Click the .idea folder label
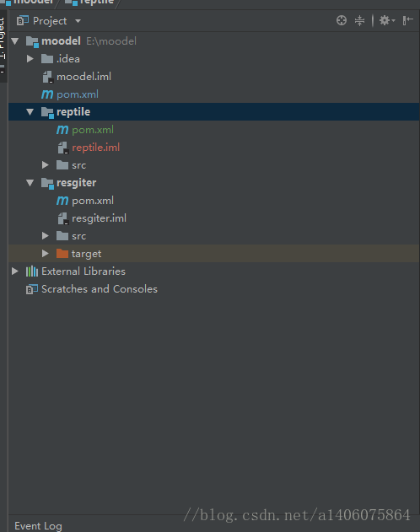The width and height of the screenshot is (420, 532). point(68,59)
